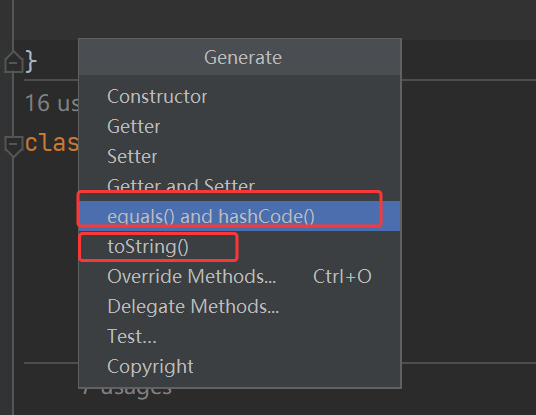Viewport: 536px width, 415px height.
Task: Select equals() and hashCode() entry
Action: coord(240,216)
